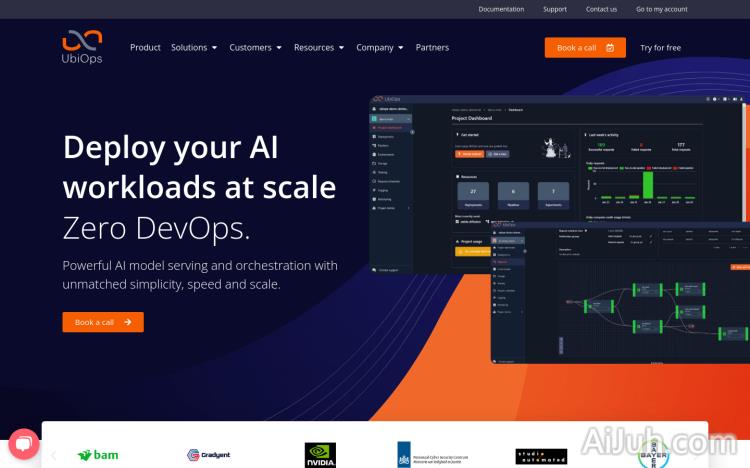Viewport: 750px width, 468px height.
Task: Click Try for free
Action: [x=661, y=47]
